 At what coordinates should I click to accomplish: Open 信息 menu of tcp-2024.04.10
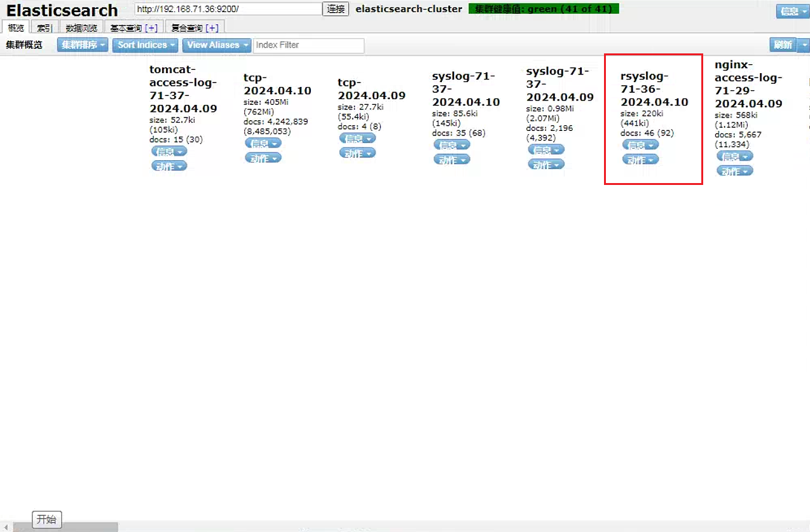[x=263, y=143]
